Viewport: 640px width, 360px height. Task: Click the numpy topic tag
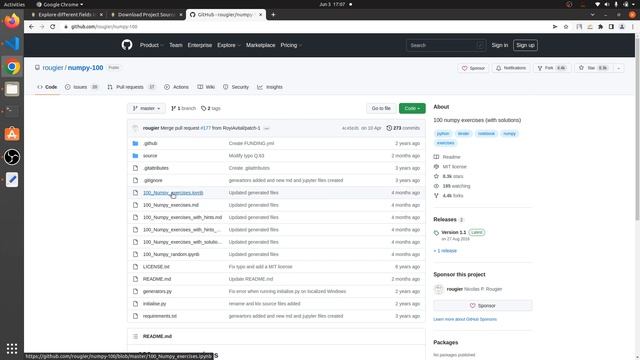[x=509, y=133]
